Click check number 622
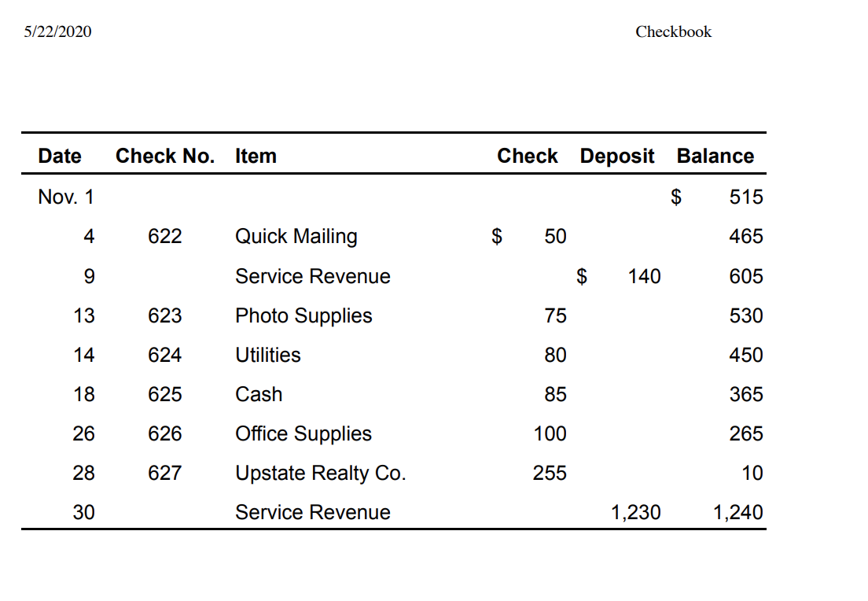The width and height of the screenshot is (868, 601). coord(164,236)
